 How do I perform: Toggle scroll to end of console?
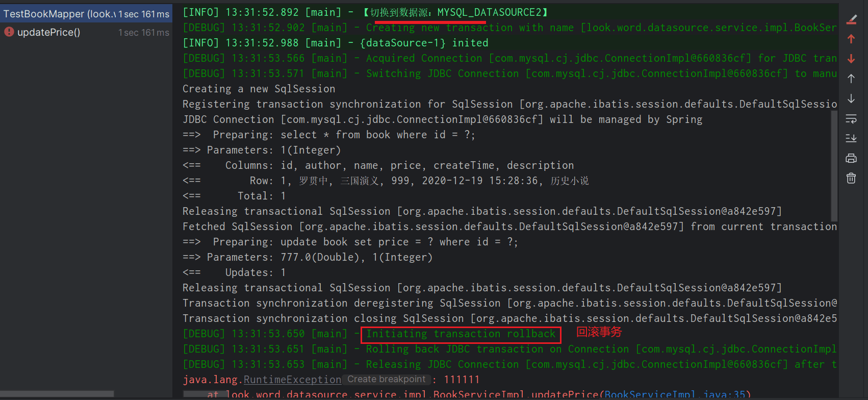pyautogui.click(x=851, y=138)
